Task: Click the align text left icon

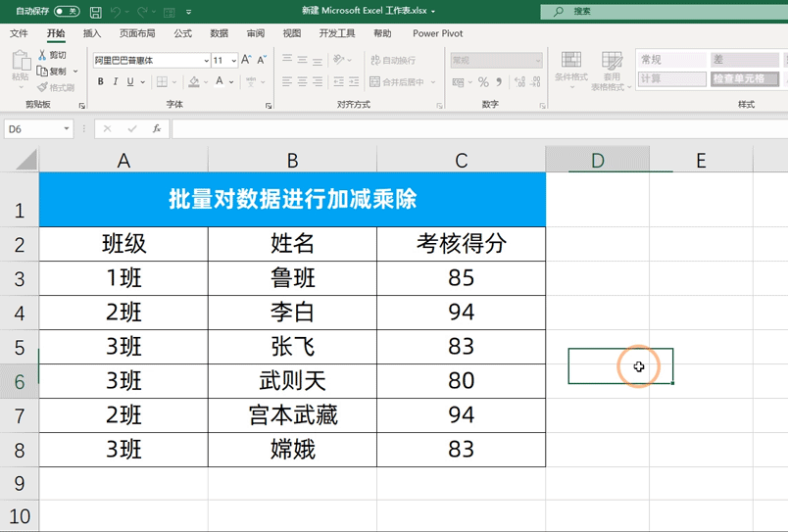Action: [287, 81]
